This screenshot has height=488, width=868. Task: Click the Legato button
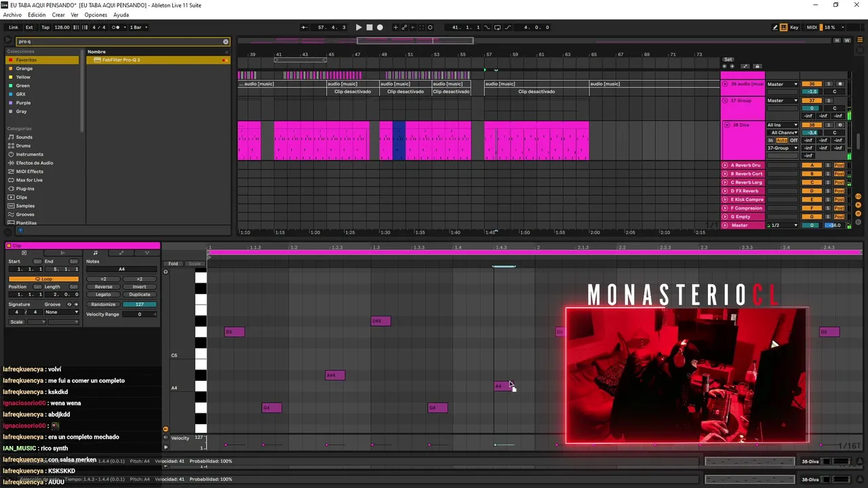click(103, 295)
